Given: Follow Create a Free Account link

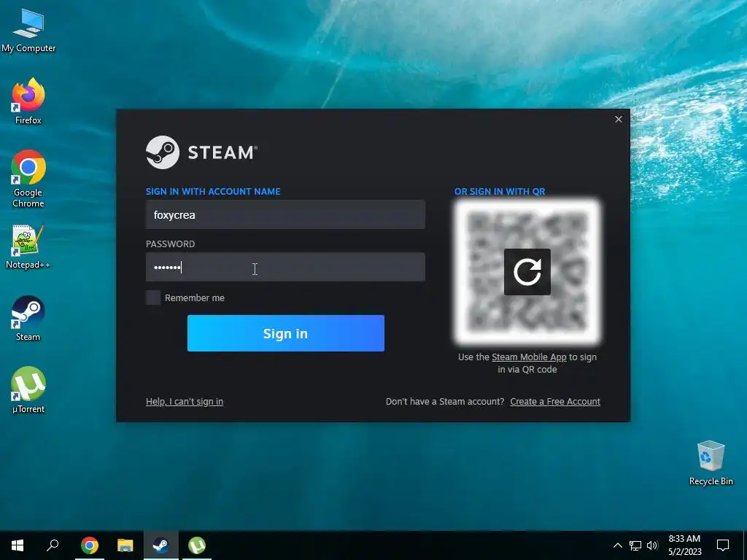Looking at the screenshot, I should [x=555, y=402].
